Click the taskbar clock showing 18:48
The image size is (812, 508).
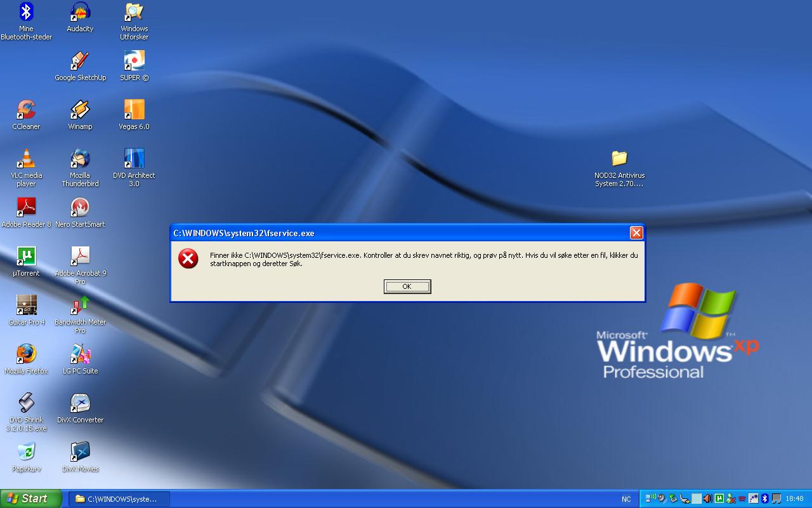[795, 498]
